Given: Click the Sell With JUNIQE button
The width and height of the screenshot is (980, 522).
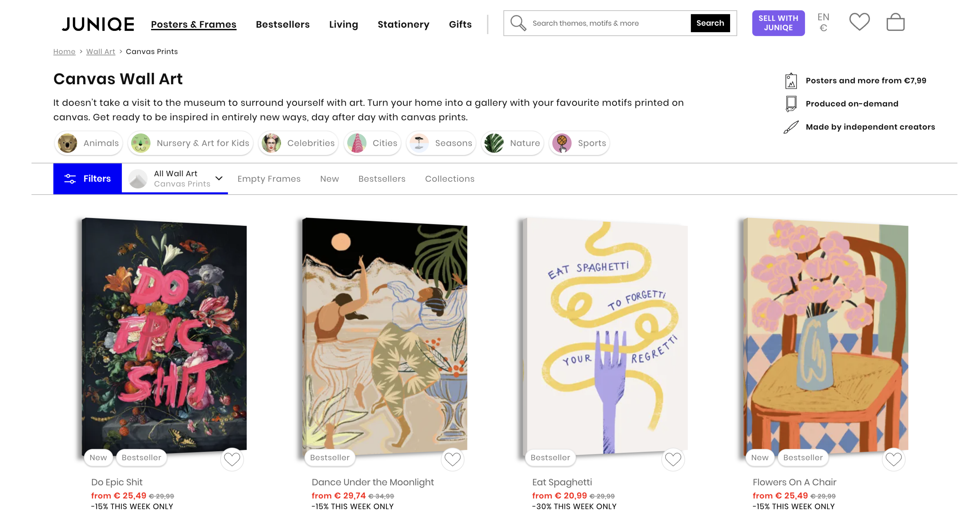Looking at the screenshot, I should [x=778, y=23].
